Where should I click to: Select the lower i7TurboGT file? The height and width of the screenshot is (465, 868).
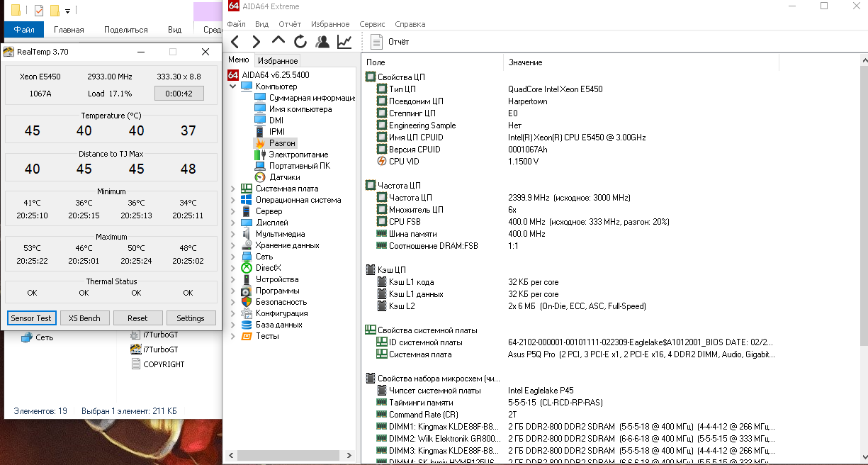click(154, 349)
